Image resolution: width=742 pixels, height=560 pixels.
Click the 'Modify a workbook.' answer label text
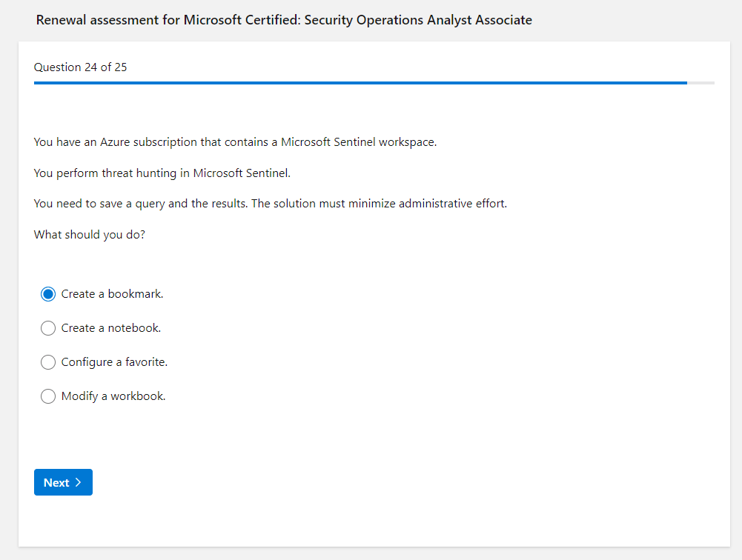(113, 396)
